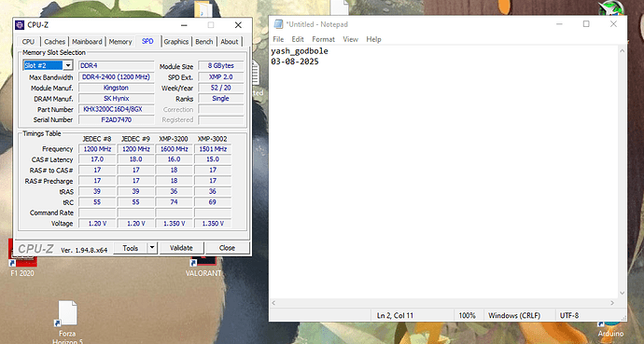
Task: Click the 1600 MHz XMP-3200 frequency cell
Action: [x=175, y=149]
